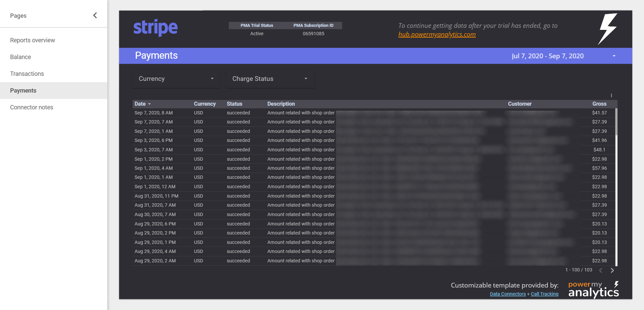
Task: Toggle sort arrow on Date column
Action: (x=150, y=104)
